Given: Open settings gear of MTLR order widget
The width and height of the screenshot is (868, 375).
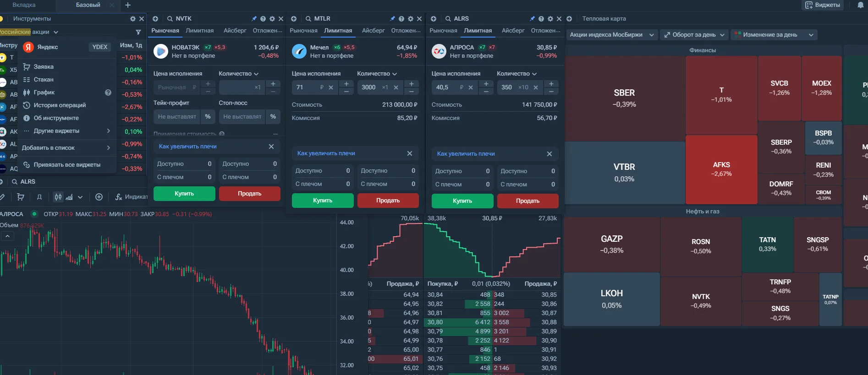Looking at the screenshot, I should click(411, 19).
